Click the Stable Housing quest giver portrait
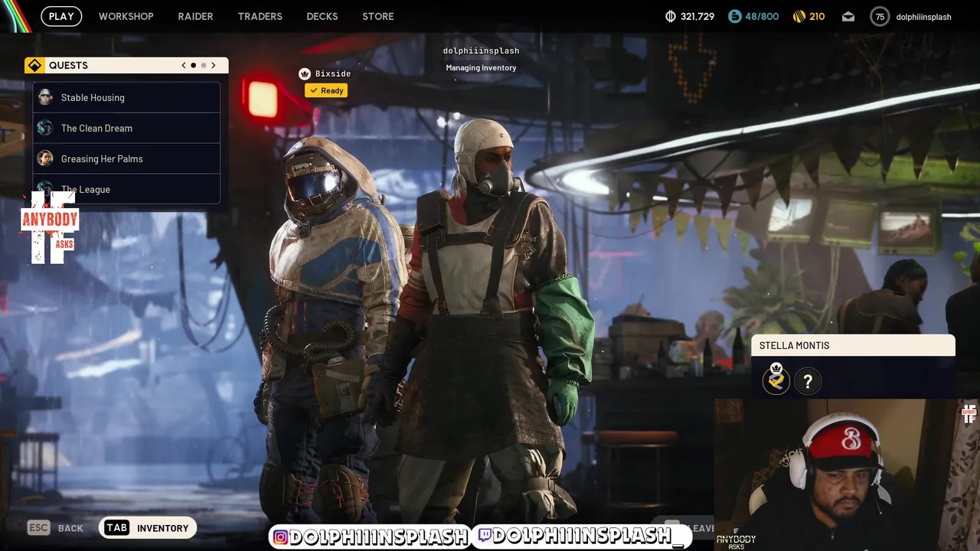The height and width of the screenshot is (551, 980). 45,97
